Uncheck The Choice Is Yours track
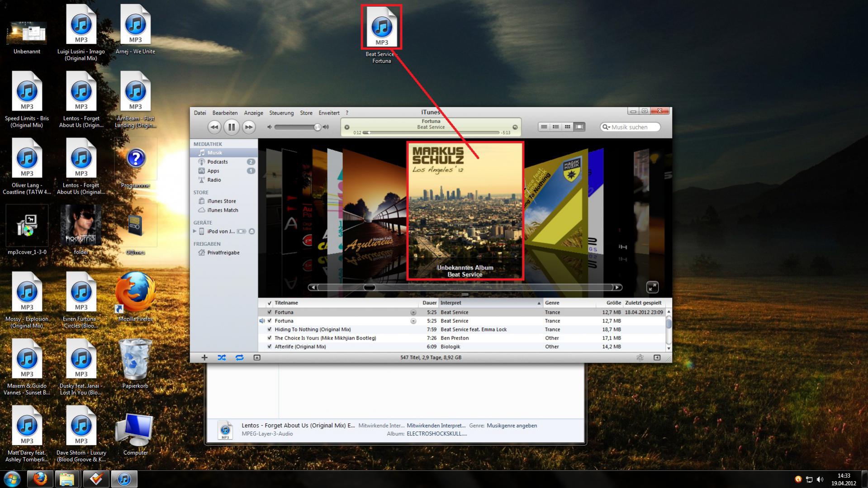 (x=270, y=338)
